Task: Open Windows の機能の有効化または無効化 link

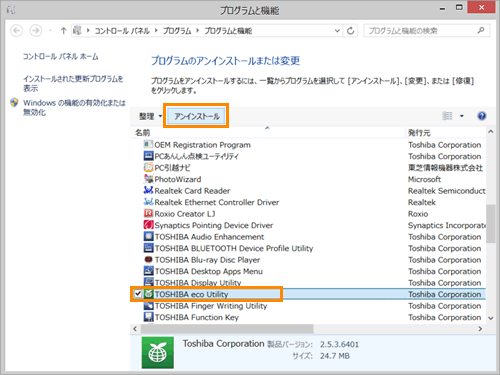Action: 74,107
